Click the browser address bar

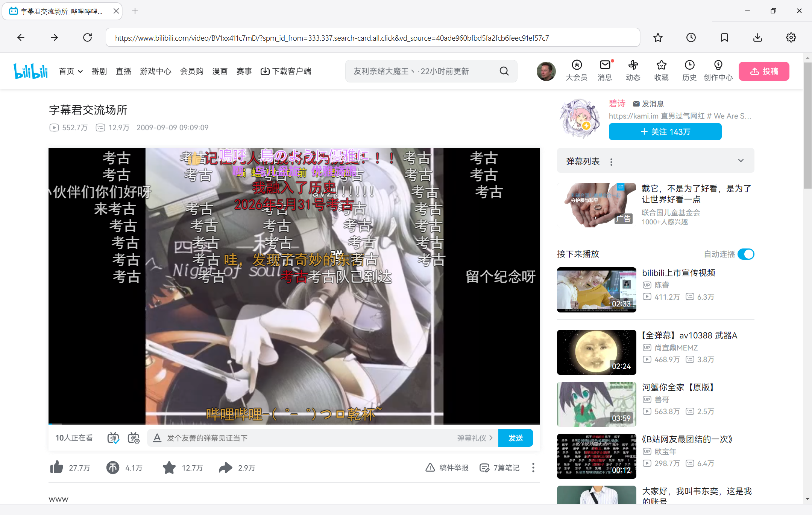(x=373, y=38)
